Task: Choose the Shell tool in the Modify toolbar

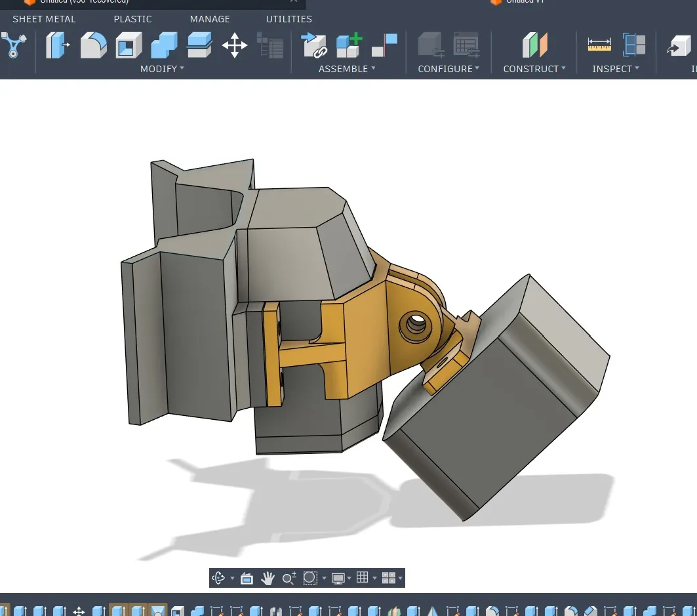Action: click(x=129, y=45)
